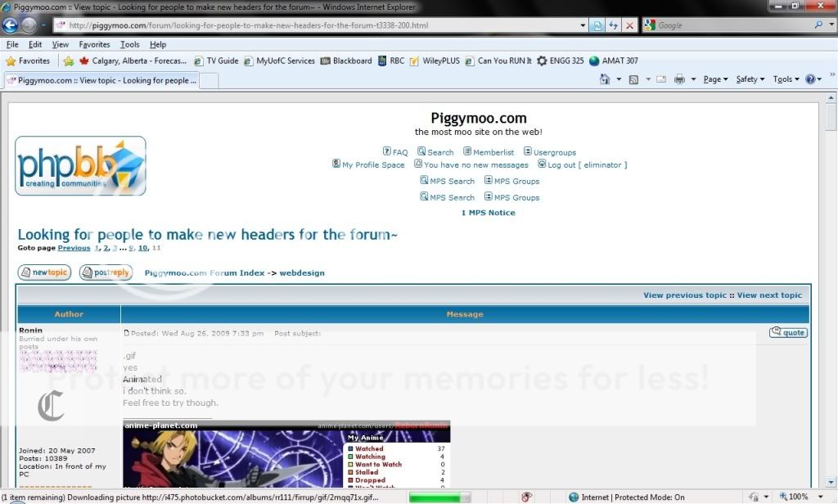Click the RSS Feeds icon

pyautogui.click(x=634, y=79)
